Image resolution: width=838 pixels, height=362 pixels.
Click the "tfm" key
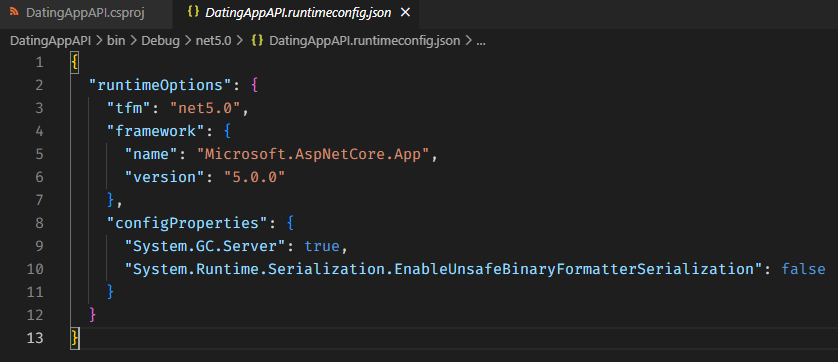[129, 109]
